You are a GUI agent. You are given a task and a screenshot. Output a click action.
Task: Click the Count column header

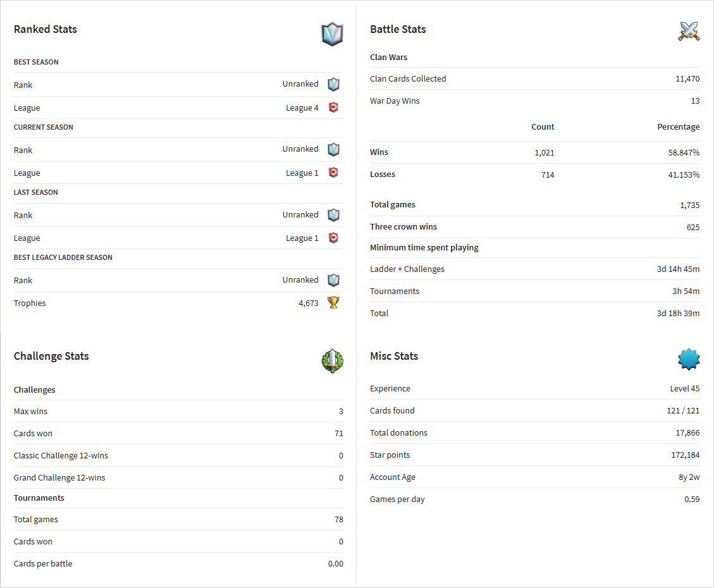(x=543, y=126)
